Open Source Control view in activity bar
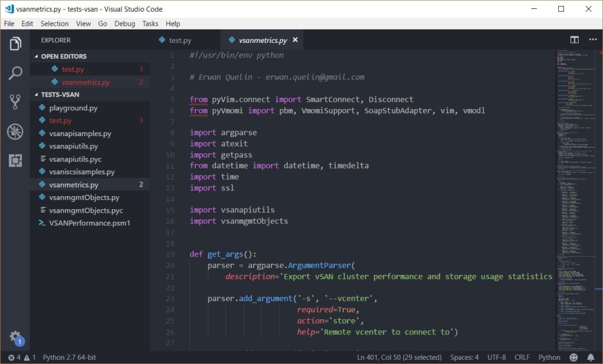603x364 pixels. (x=15, y=102)
